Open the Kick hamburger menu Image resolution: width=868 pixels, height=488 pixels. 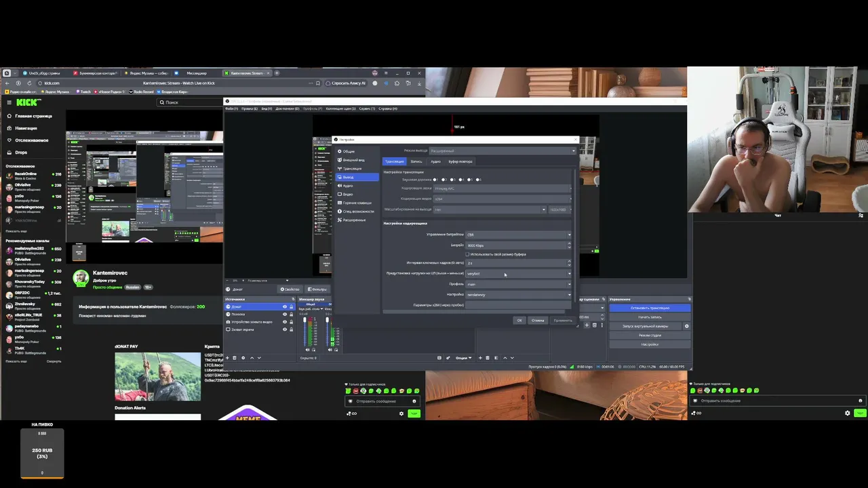pos(9,102)
